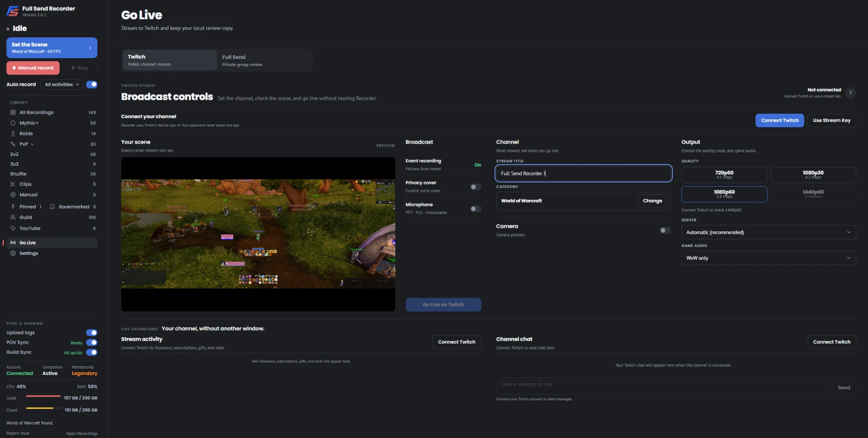Click Change category button
This screenshot has width=868, height=438.
(x=652, y=201)
